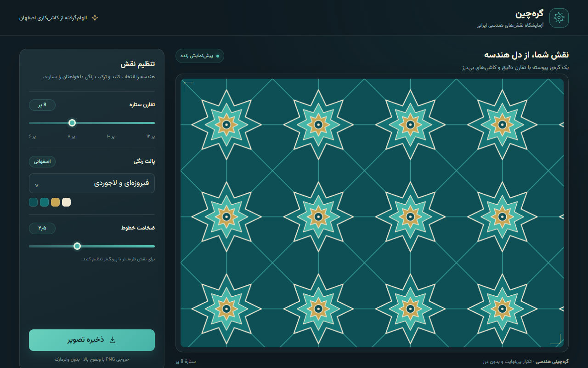The width and height of the screenshot is (588, 368).
Task: Click the ۶ پر slider tick label
Action: 32,137
